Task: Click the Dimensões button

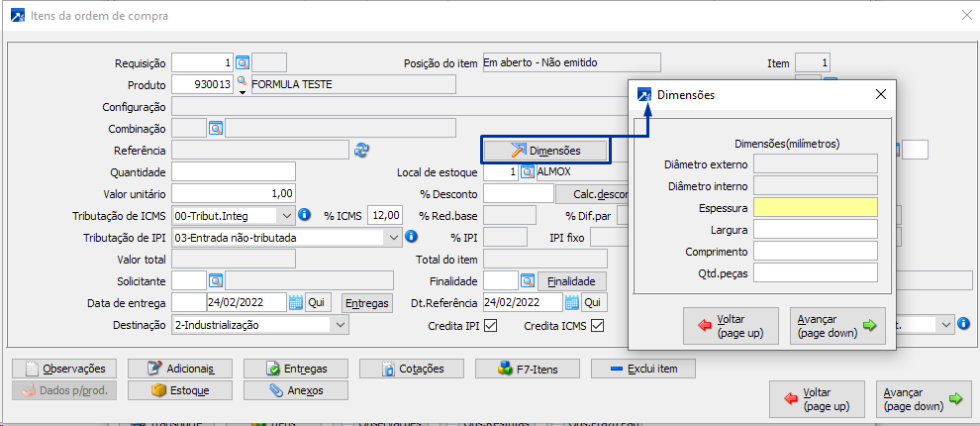Action: (544, 151)
